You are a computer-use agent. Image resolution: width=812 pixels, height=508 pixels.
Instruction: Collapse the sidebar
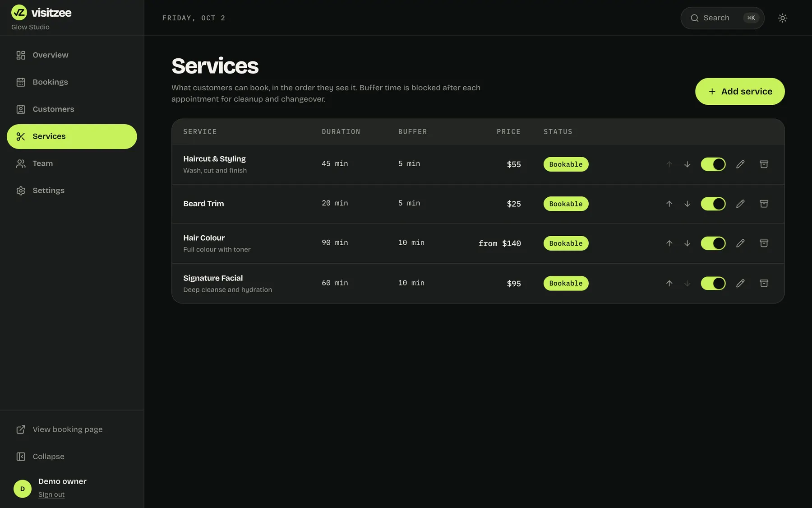point(72,457)
